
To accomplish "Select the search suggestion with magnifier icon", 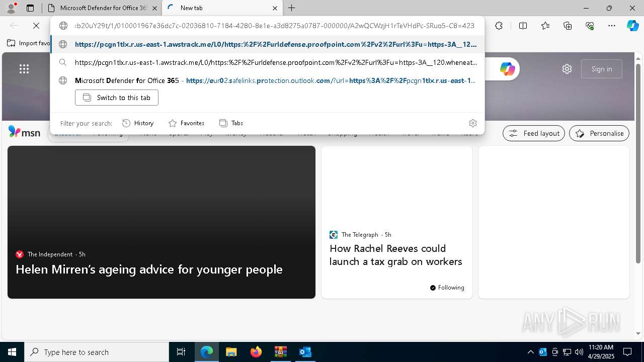I will [x=268, y=62].
